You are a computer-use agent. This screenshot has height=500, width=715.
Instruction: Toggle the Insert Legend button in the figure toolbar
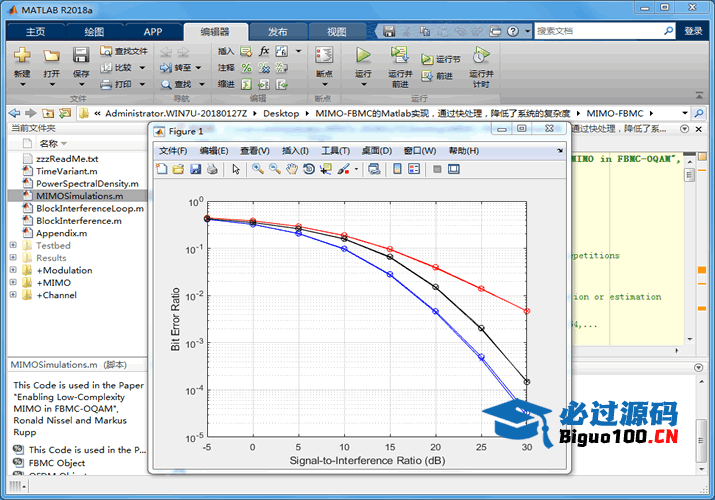point(414,169)
